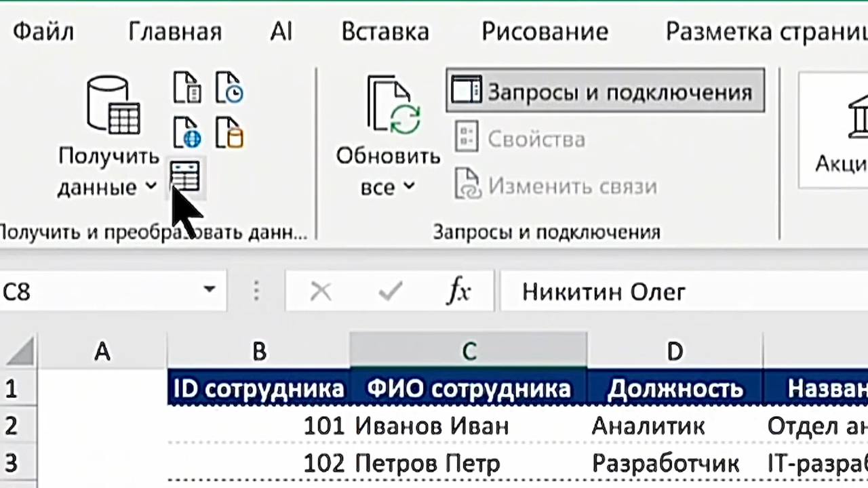Open the Разметка страницы tab
The width and height of the screenshot is (868, 488).
click(x=766, y=32)
